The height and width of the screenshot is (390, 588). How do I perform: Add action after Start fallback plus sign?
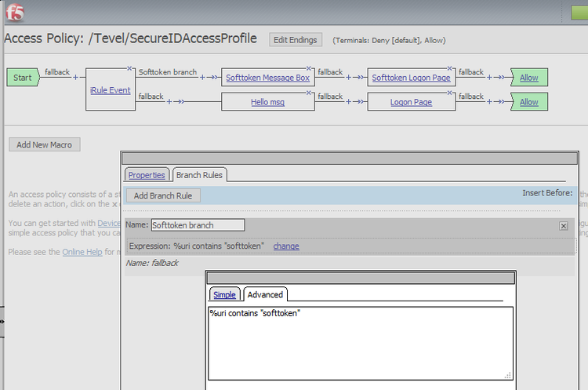[75, 78]
